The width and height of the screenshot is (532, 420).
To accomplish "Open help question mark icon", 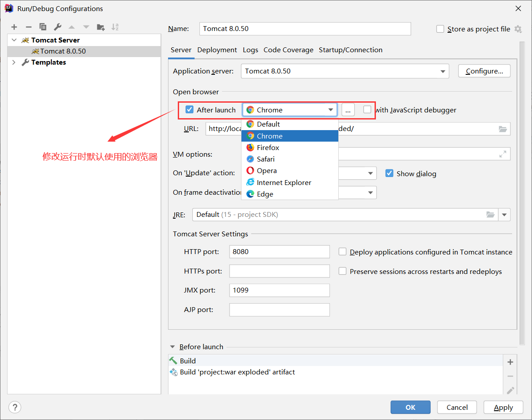I will 15,407.
